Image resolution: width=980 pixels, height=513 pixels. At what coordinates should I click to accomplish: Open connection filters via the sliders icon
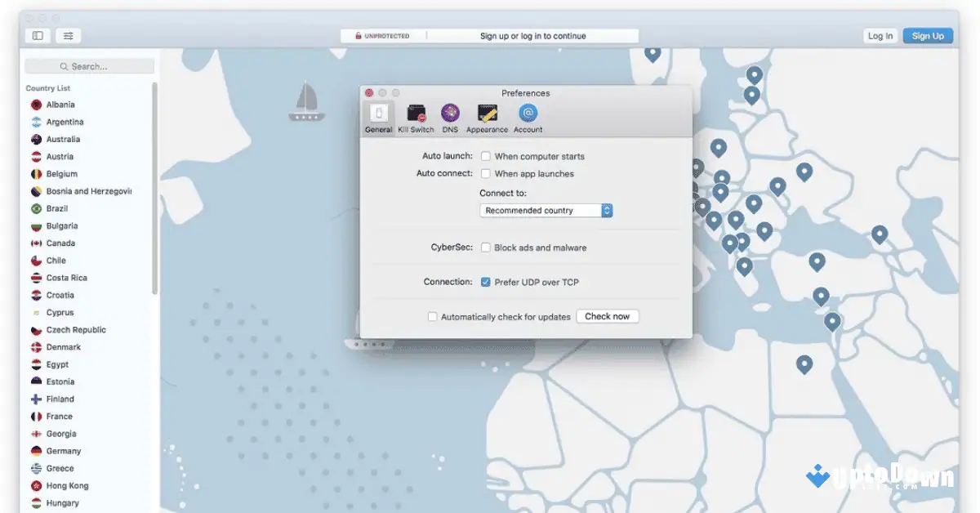click(x=69, y=35)
